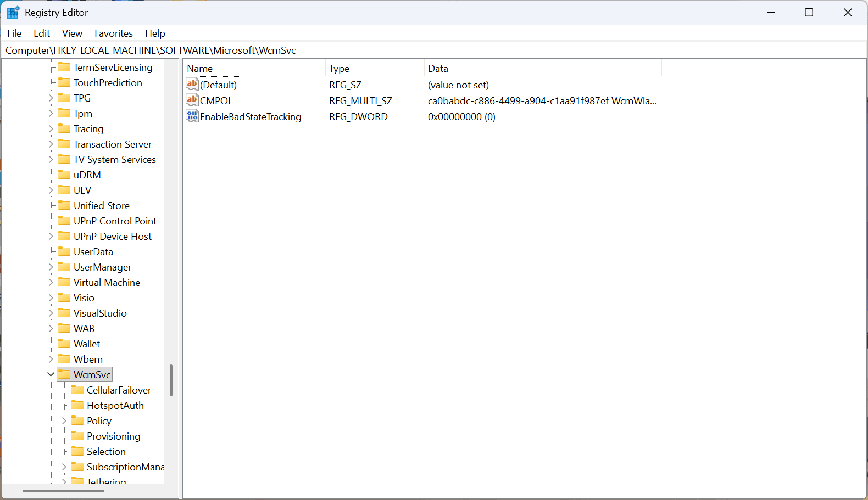Click the Wallet folder icon
Image resolution: width=868 pixels, height=500 pixels.
(x=64, y=344)
